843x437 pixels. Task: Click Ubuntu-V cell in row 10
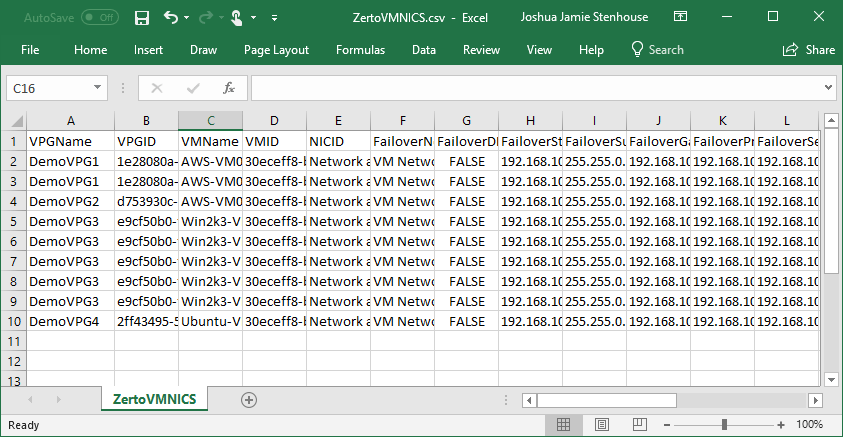point(210,322)
